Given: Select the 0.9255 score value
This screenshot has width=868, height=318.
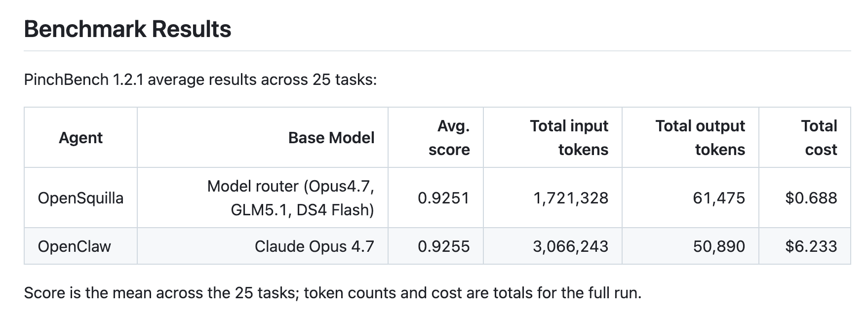Looking at the screenshot, I should 443,246.
